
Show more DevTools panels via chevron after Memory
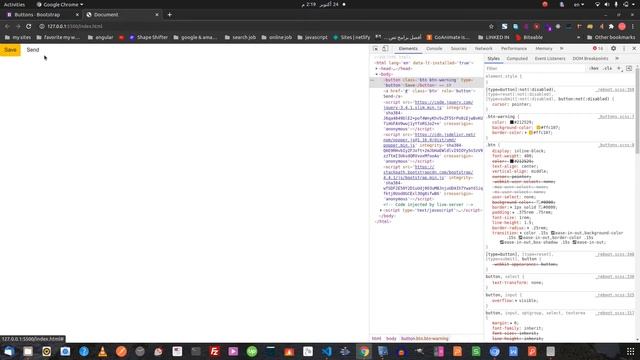(x=562, y=49)
